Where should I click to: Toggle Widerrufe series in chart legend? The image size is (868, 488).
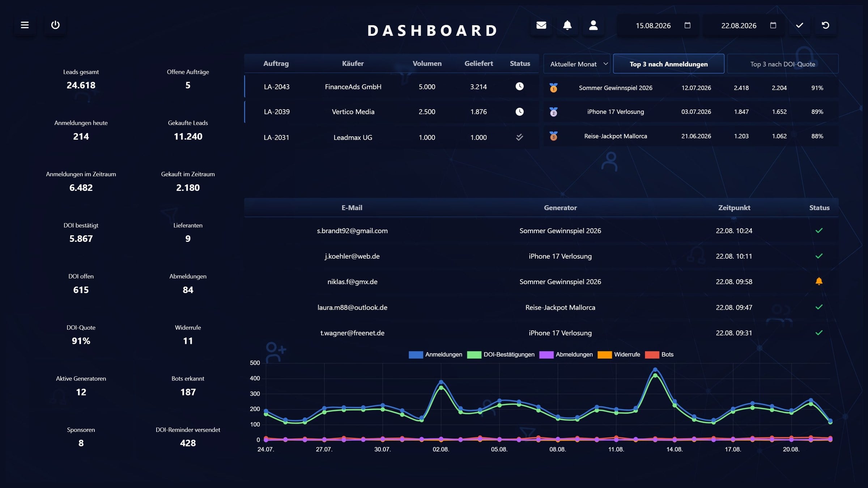tap(619, 354)
